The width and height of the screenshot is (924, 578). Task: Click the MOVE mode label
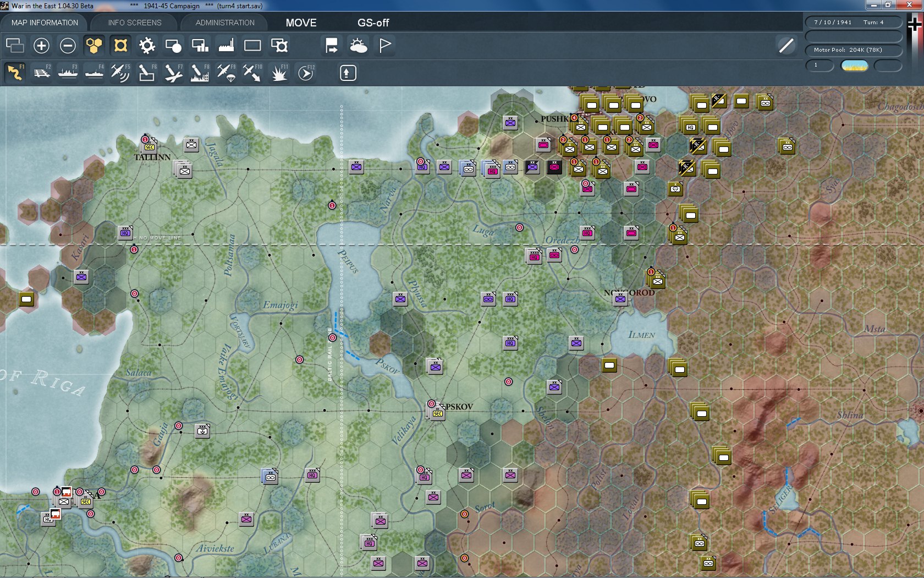click(x=301, y=23)
